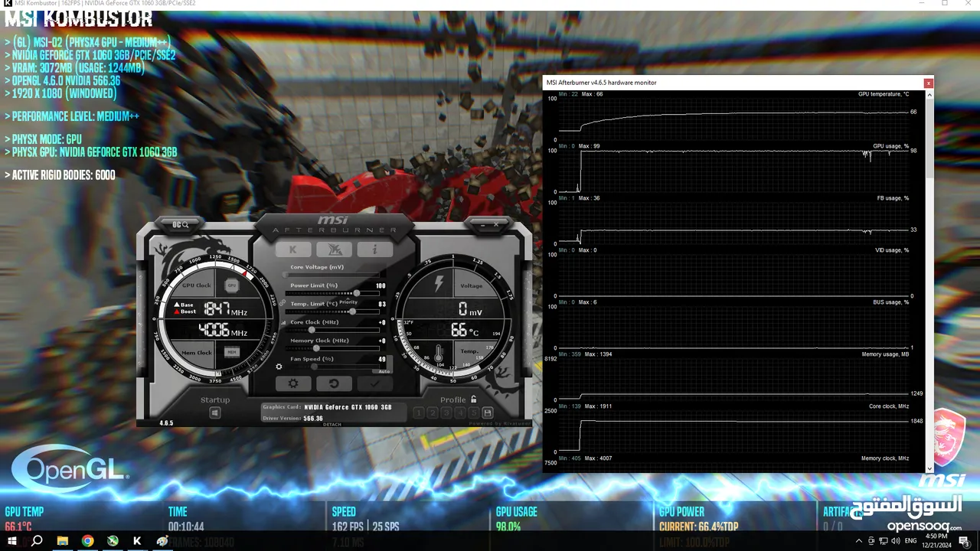
Task: Reset settings with the circular arrow button
Action: click(334, 383)
